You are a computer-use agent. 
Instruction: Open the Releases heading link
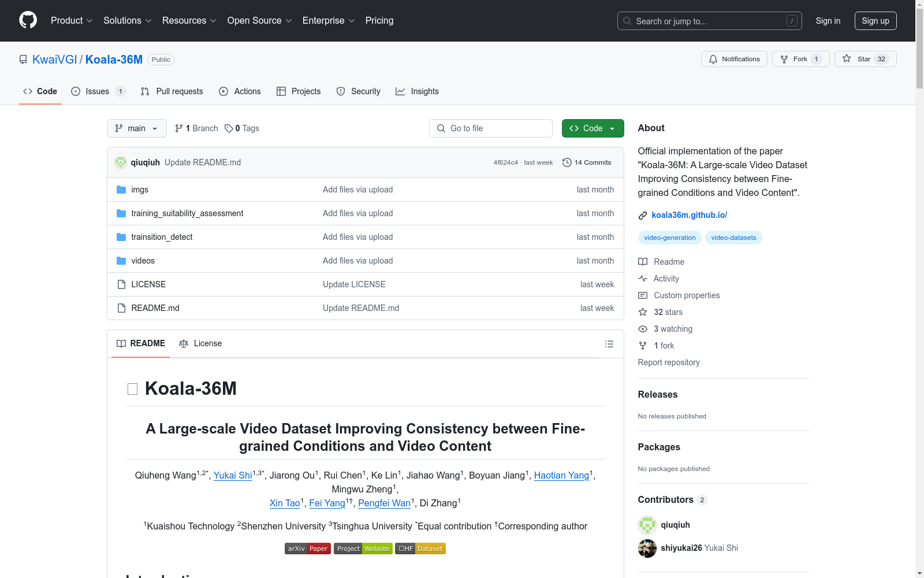[x=658, y=394]
